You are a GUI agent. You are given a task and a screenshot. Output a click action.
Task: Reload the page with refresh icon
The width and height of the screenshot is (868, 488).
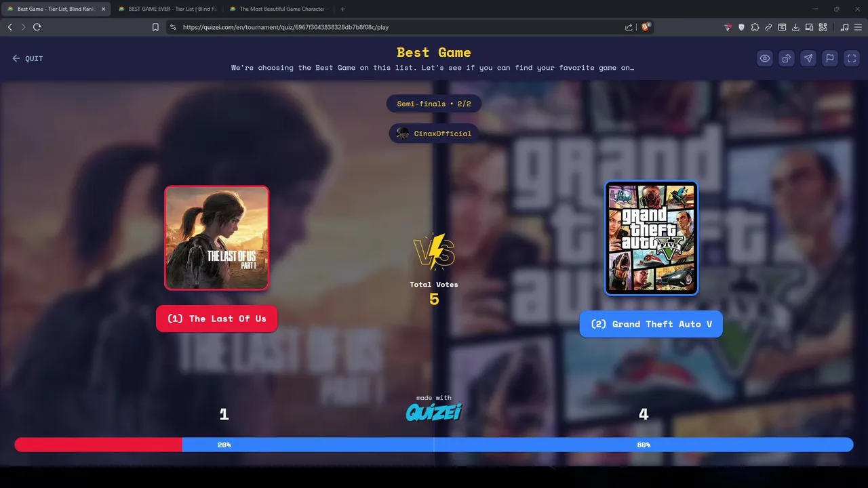pyautogui.click(x=37, y=27)
